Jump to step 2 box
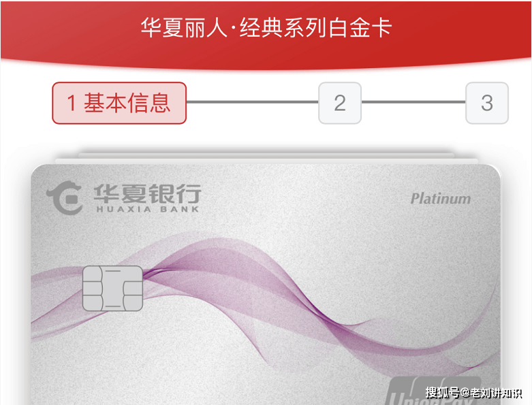The image size is (532, 405). (340, 103)
